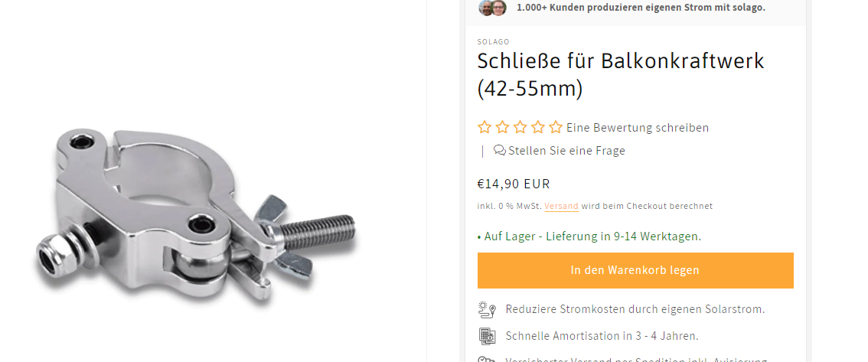
Task: Rate with the fourth star
Action: 538,127
